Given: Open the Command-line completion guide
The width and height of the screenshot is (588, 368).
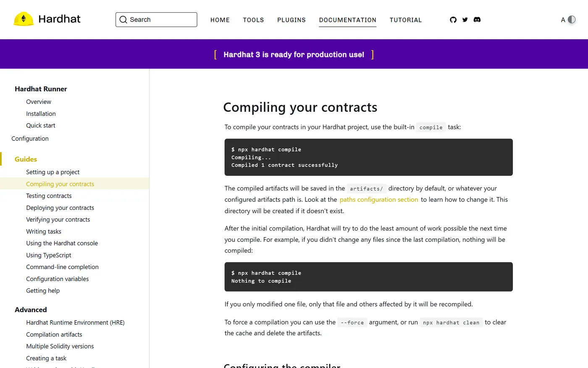Looking at the screenshot, I should (62, 267).
